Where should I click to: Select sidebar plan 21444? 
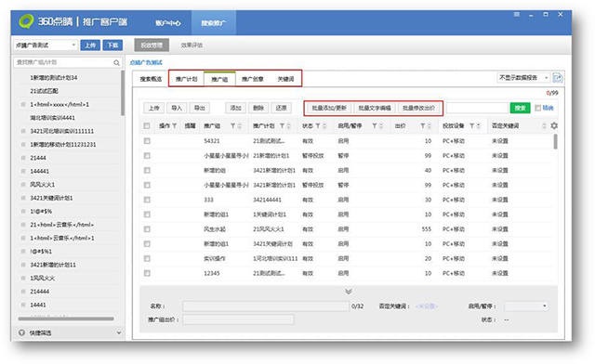38,158
